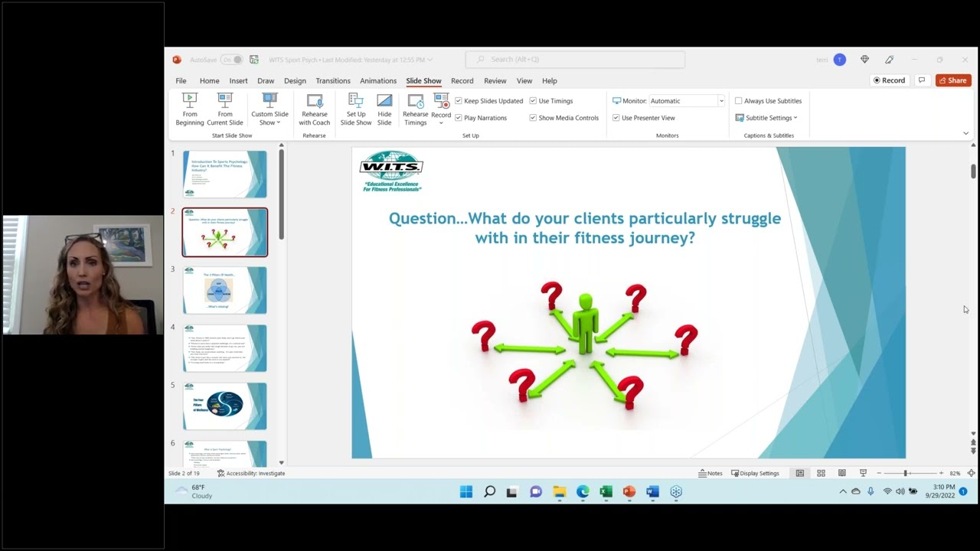Click the pen drawing icon in title bar

tap(889, 60)
